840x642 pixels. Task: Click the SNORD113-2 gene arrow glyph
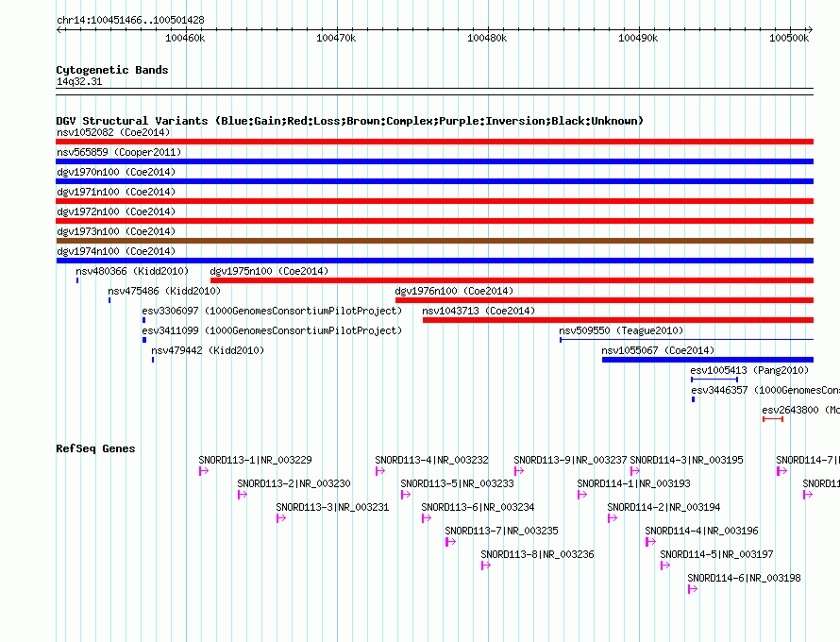tap(243, 495)
